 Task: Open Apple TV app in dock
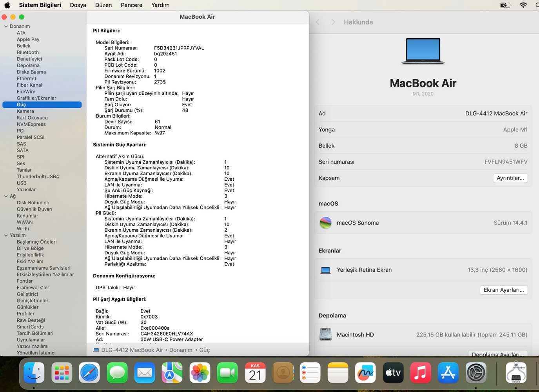pyautogui.click(x=393, y=372)
